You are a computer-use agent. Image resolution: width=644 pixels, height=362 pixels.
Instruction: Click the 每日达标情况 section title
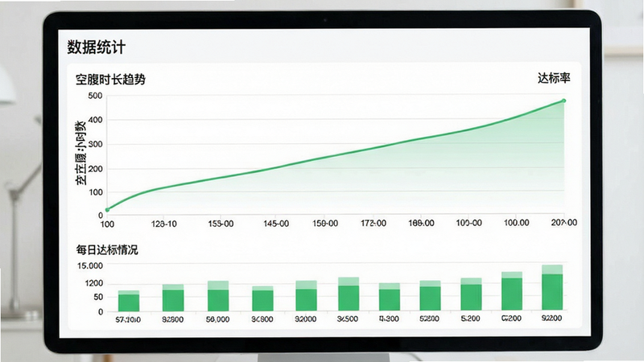point(107,249)
